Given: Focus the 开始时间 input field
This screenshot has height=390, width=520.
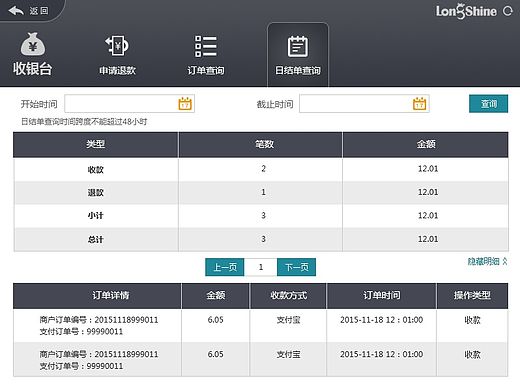Looking at the screenshot, I should (x=129, y=104).
